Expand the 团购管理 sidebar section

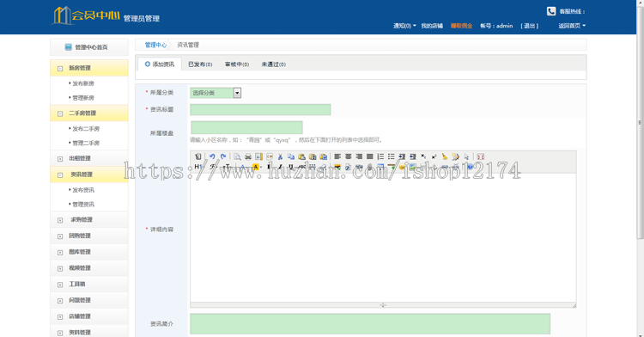pos(60,236)
